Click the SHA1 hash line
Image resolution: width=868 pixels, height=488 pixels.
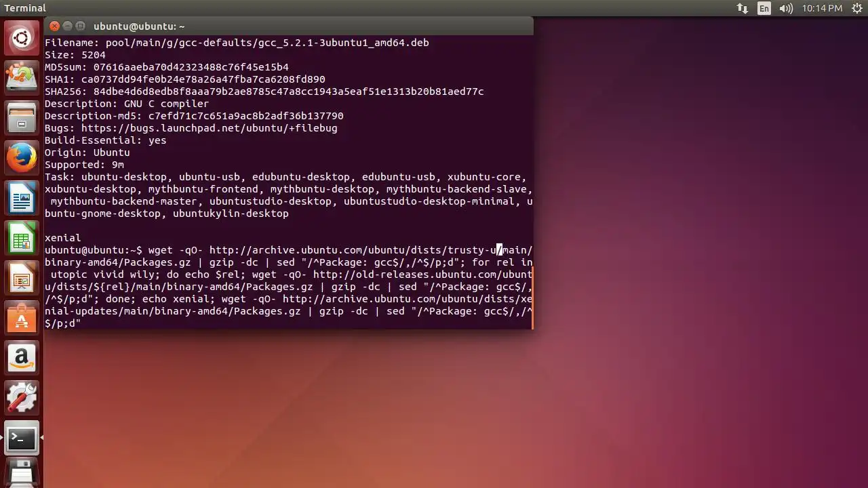[184, 79]
